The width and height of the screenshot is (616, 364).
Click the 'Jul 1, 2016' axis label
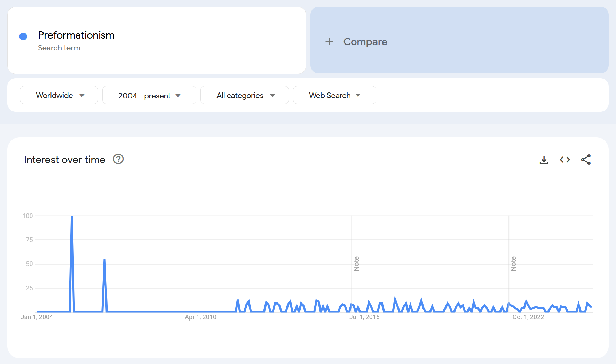364,317
